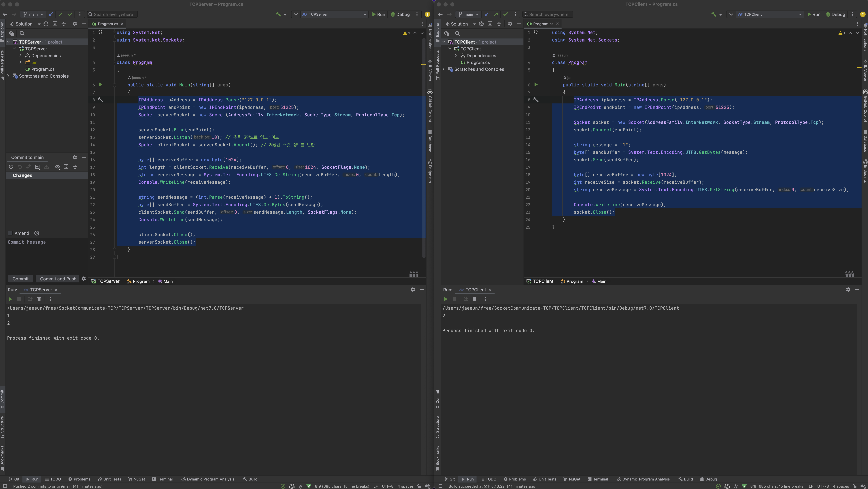
Task: Expand Dependencies node under TCPServer
Action: coord(21,56)
